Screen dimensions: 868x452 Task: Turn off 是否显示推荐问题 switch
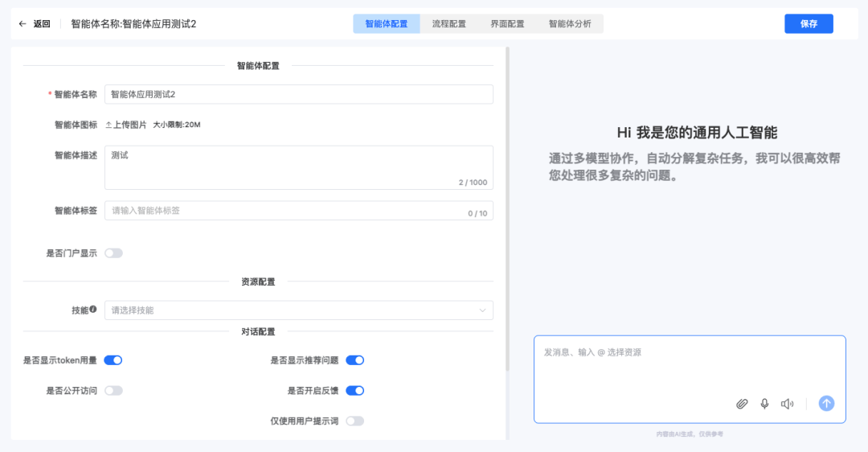pos(354,360)
